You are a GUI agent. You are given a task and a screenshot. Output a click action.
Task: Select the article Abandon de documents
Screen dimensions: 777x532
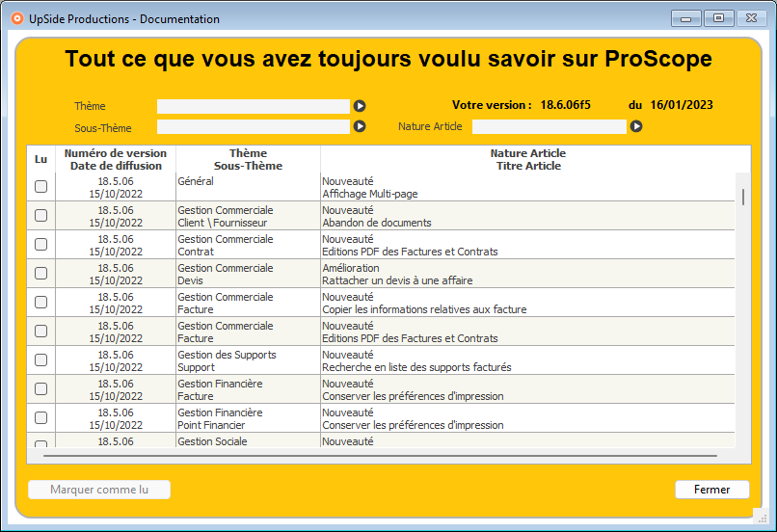click(x=377, y=223)
